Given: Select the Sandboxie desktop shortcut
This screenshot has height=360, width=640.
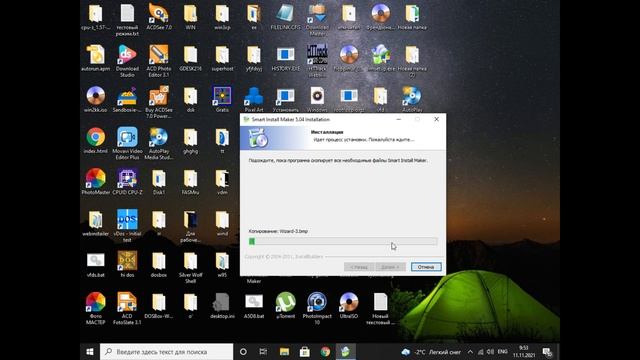Looking at the screenshot, I should coord(127,100).
